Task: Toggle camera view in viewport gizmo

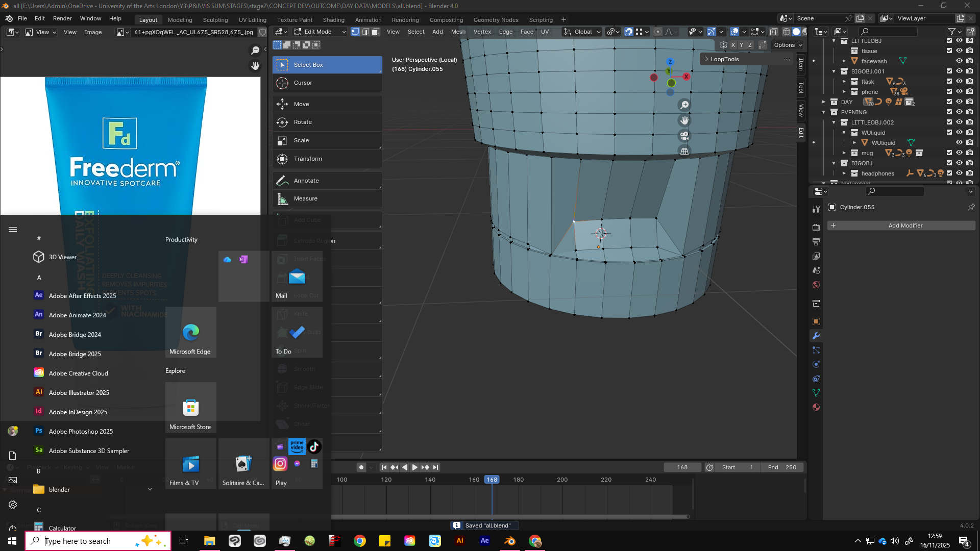Action: tap(684, 136)
